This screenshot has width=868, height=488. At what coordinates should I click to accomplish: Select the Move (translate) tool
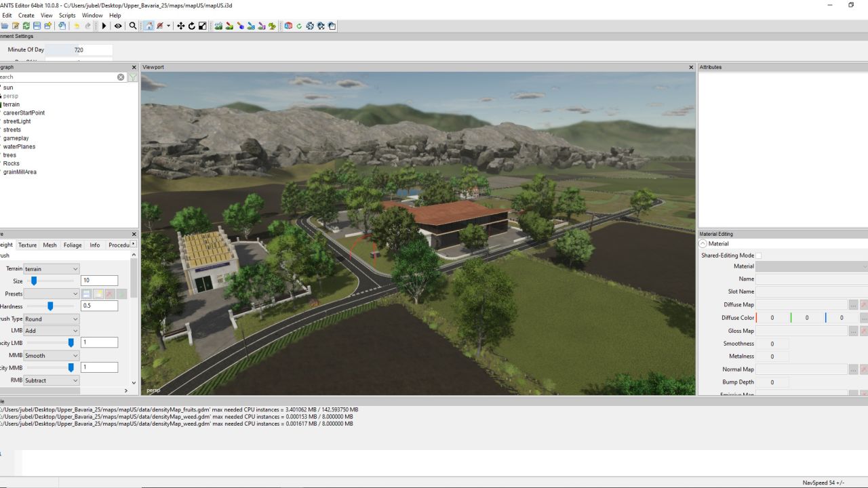click(180, 26)
